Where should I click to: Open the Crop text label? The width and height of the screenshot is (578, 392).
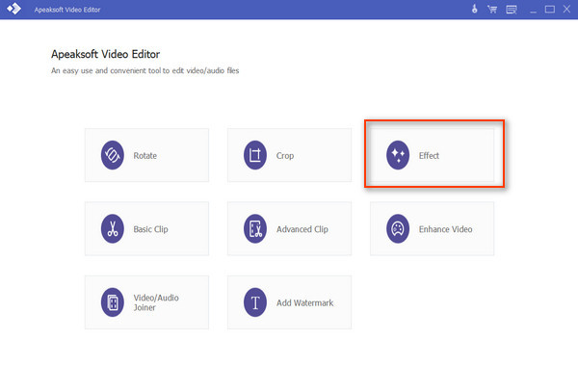click(285, 156)
